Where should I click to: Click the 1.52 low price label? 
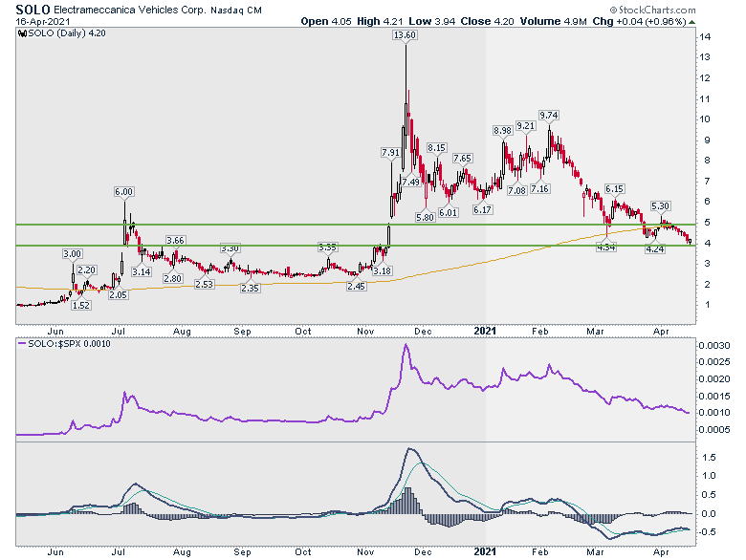tap(81, 305)
